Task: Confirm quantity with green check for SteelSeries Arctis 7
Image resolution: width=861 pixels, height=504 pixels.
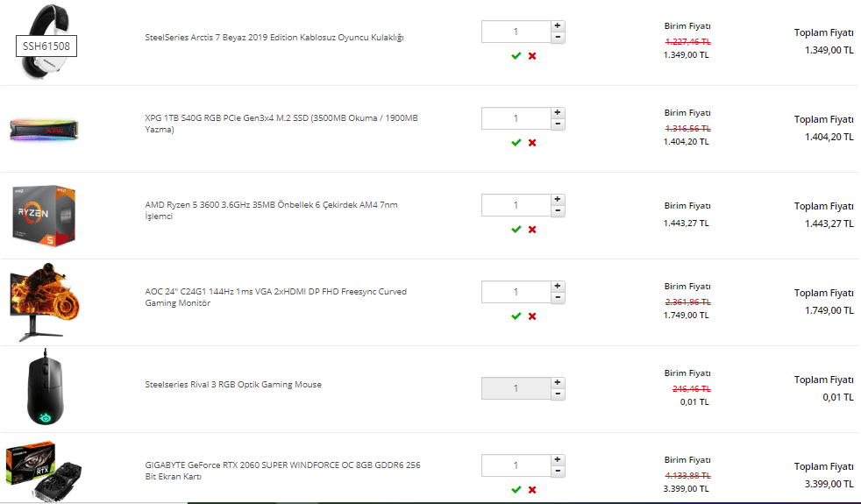Action: 516,56
